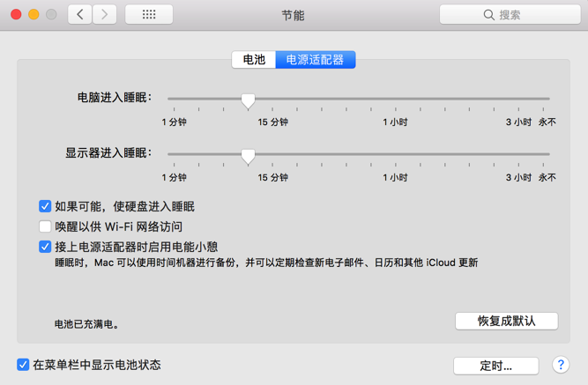This screenshot has height=385, width=588.
Task: Close the 节能 window with red button
Action: [x=16, y=15]
